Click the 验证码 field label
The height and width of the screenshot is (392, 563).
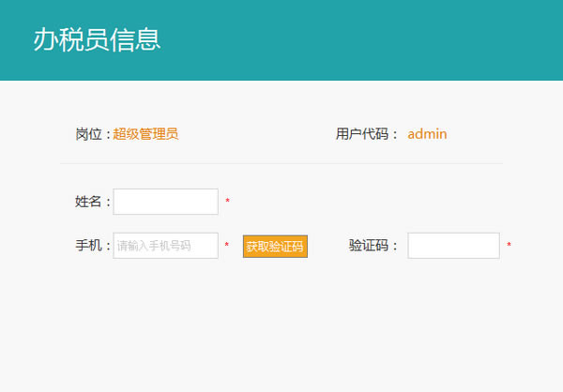[368, 246]
